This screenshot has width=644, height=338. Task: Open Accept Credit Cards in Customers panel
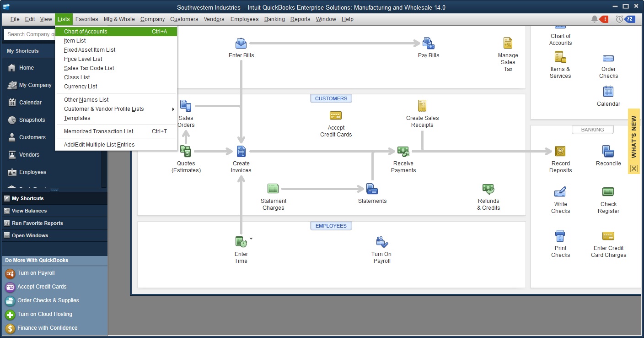[336, 115]
